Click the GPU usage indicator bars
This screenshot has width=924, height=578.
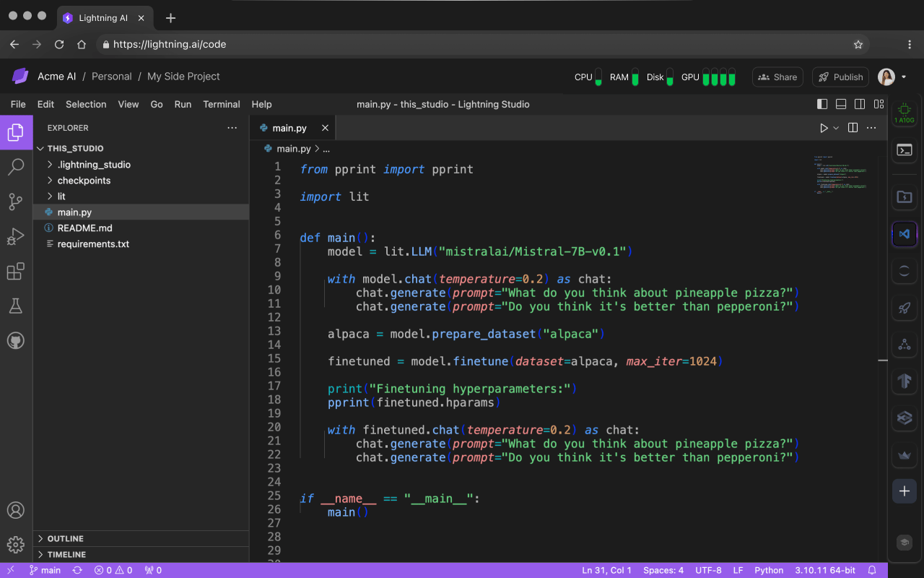718,77
